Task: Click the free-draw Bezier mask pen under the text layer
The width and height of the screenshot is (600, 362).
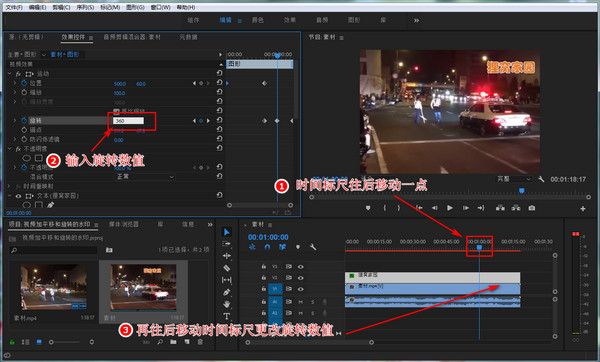Action: point(51,205)
